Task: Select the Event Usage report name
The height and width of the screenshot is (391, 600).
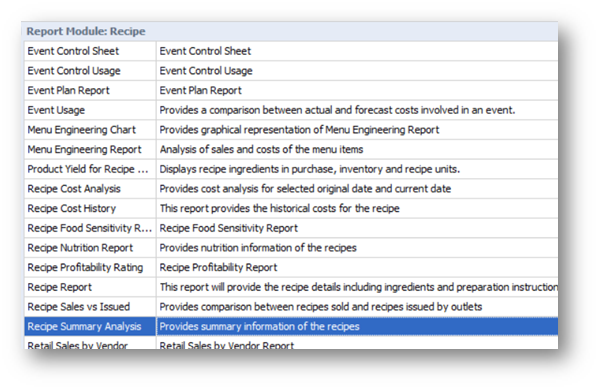Action: (56, 110)
